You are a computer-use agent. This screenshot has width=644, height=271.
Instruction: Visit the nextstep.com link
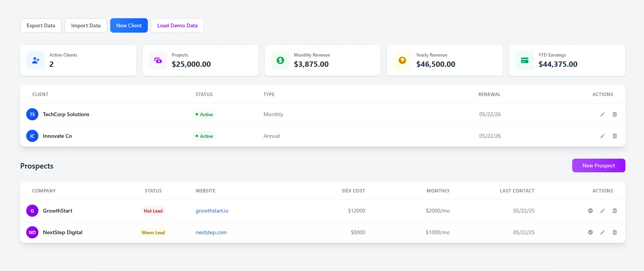tap(211, 232)
